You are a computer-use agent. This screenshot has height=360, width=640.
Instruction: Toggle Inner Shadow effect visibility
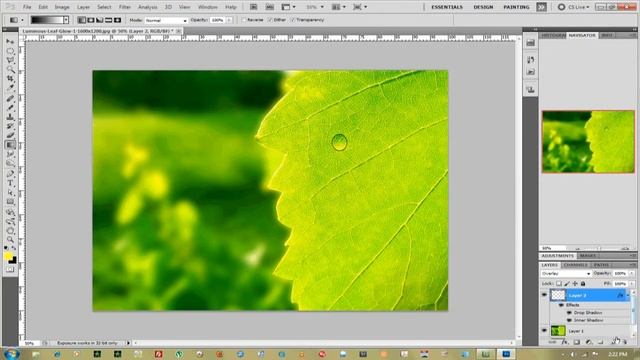click(x=569, y=320)
